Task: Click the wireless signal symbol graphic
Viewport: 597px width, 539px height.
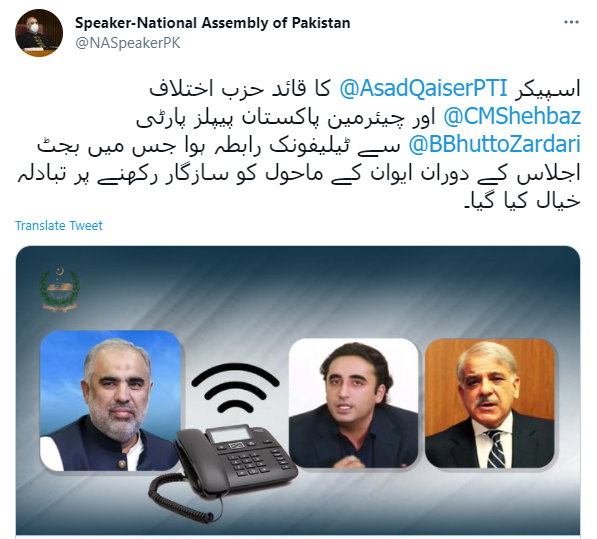Action: pos(235,388)
